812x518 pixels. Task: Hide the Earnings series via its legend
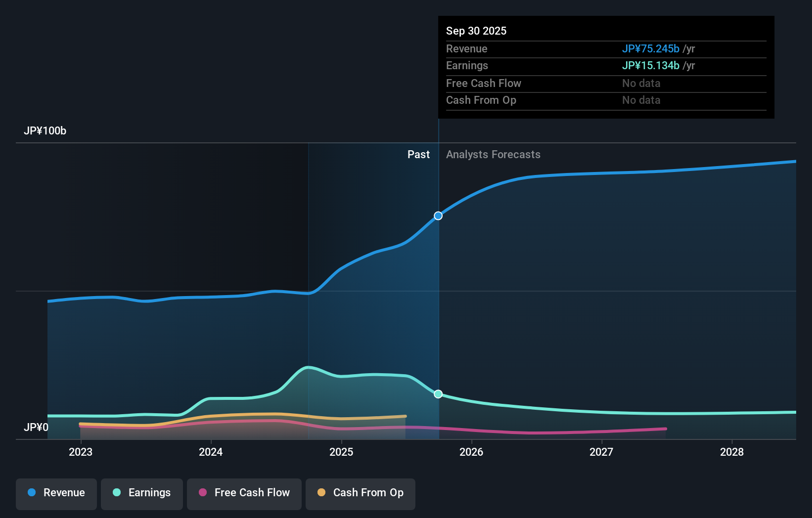(x=141, y=493)
